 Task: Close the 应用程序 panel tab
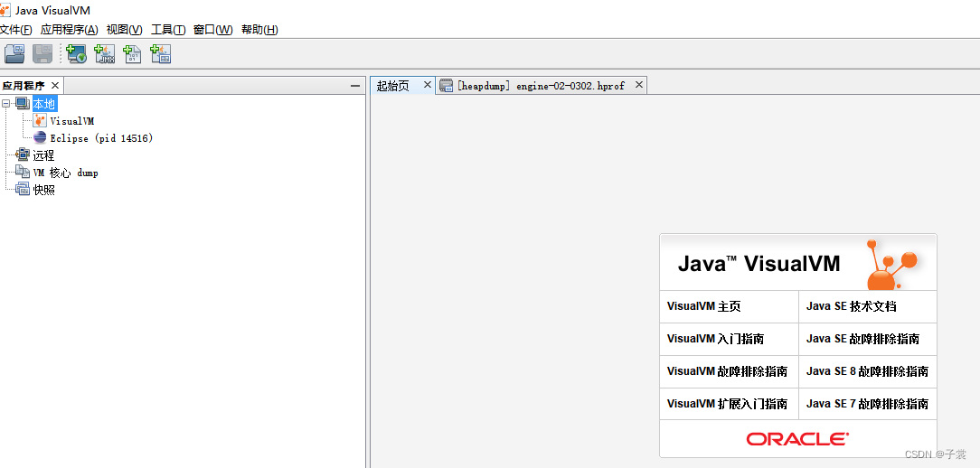[x=55, y=86]
